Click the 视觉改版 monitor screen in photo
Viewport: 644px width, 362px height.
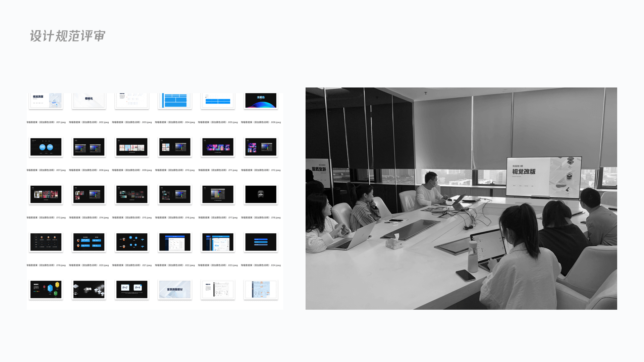543,177
